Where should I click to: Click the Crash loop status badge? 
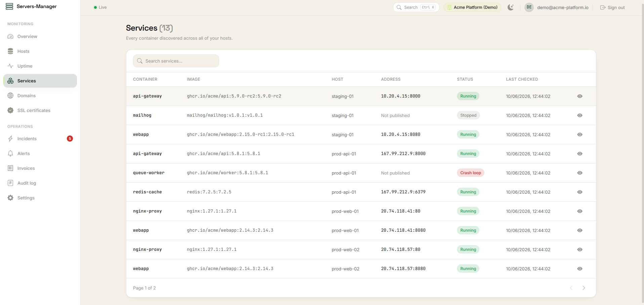click(471, 173)
